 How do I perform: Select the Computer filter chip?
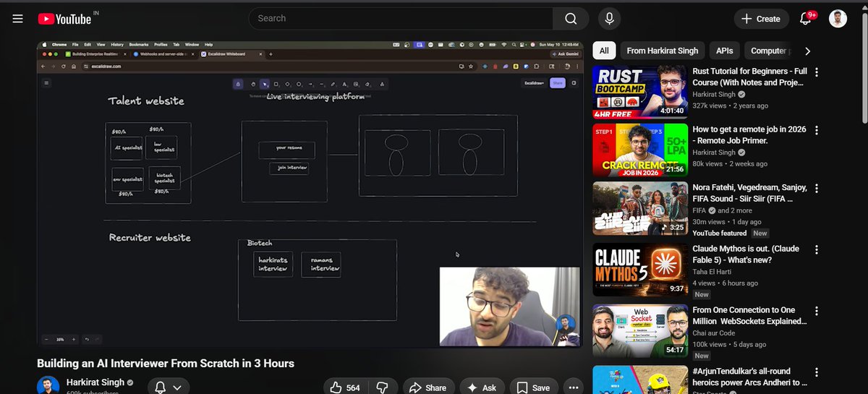pyautogui.click(x=768, y=51)
